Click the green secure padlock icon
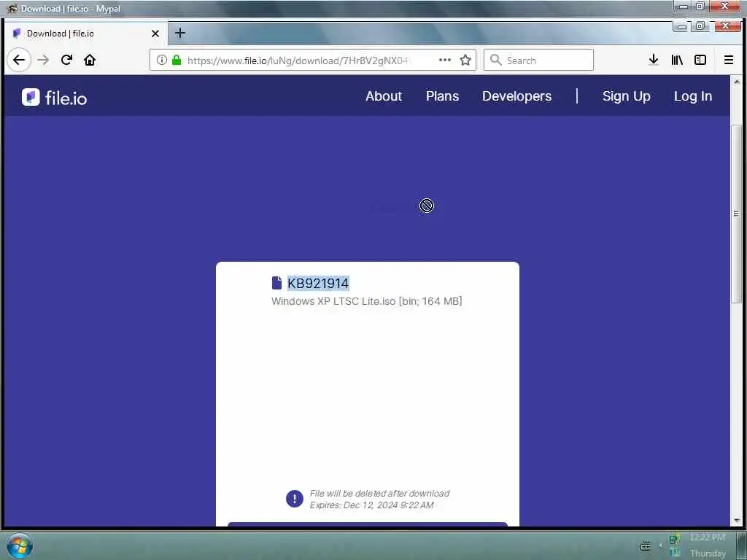 tap(177, 60)
